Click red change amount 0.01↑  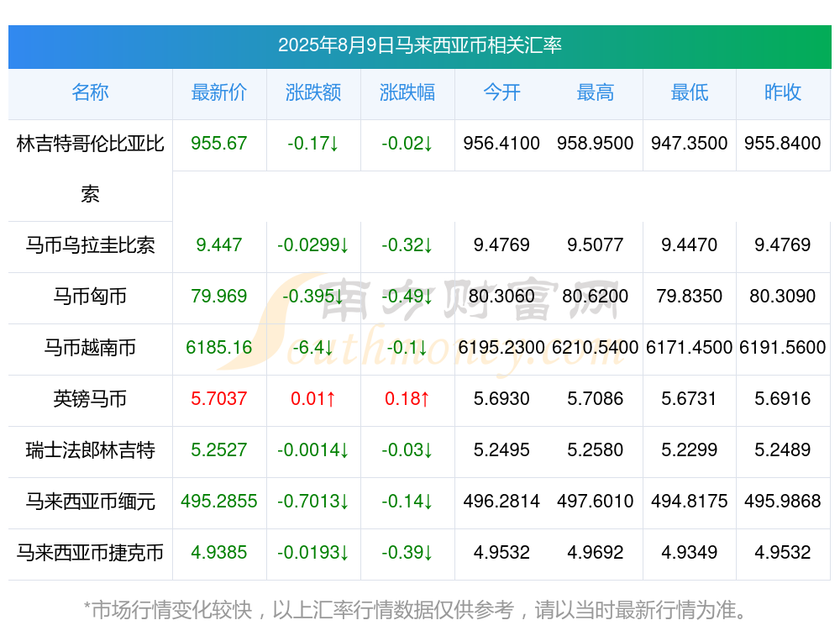[313, 398]
